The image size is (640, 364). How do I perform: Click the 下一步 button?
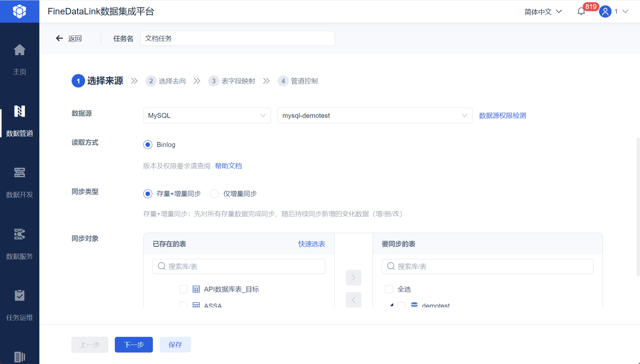(x=134, y=344)
